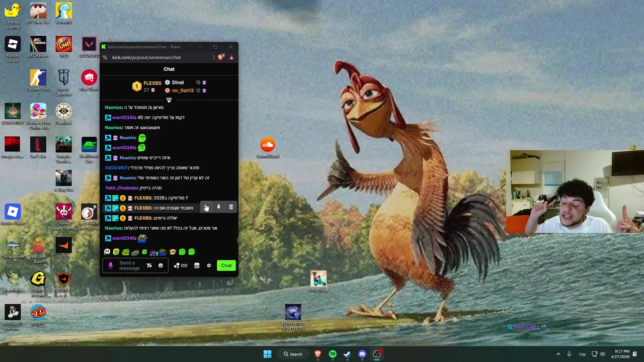Open FLEXBS profile in leaderboard

coord(152,83)
